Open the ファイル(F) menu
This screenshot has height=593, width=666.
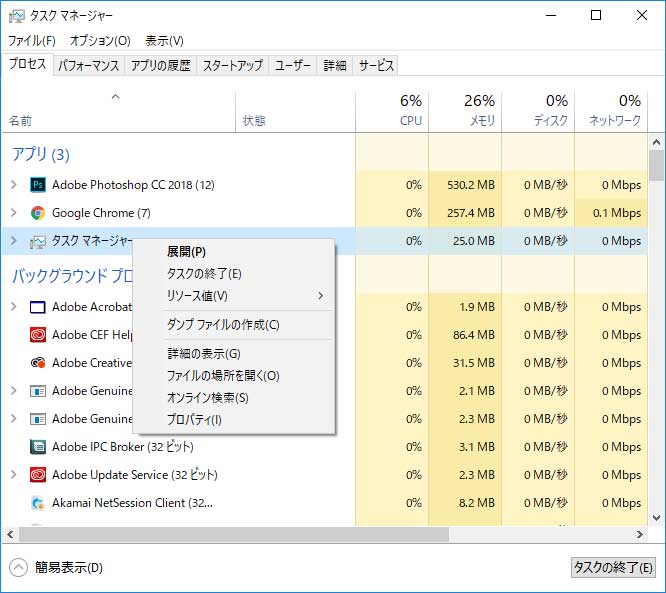tap(32, 41)
